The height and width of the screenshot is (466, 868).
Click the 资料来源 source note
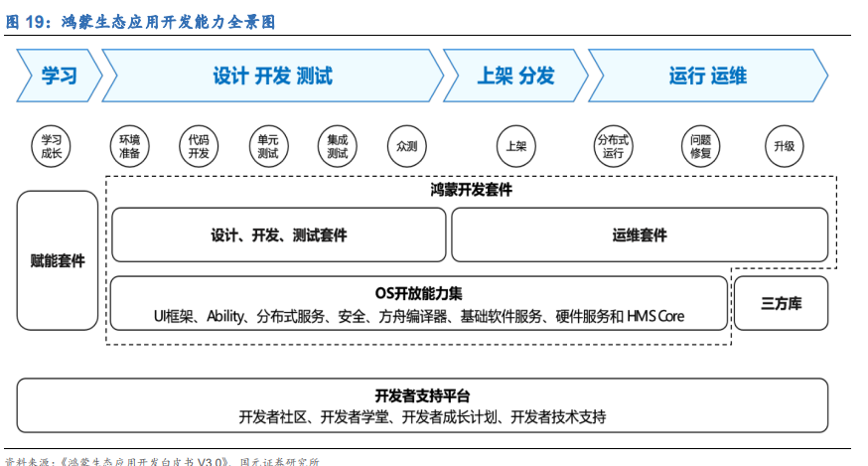tap(162, 461)
